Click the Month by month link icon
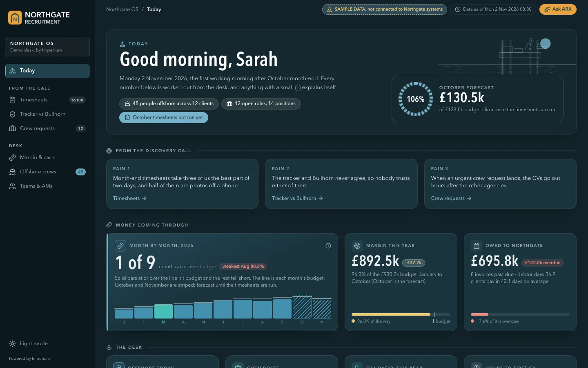The image size is (588, 368). point(120,246)
